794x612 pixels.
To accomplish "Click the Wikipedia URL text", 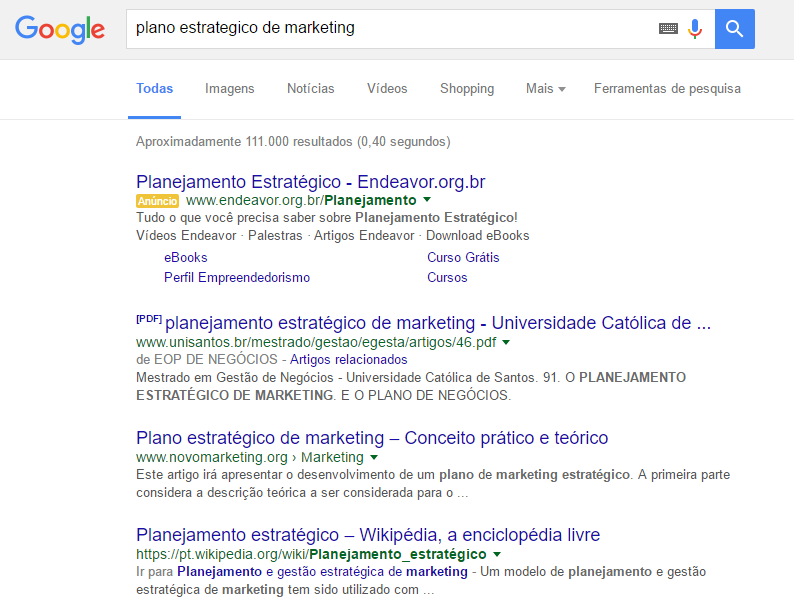I will [x=311, y=554].
